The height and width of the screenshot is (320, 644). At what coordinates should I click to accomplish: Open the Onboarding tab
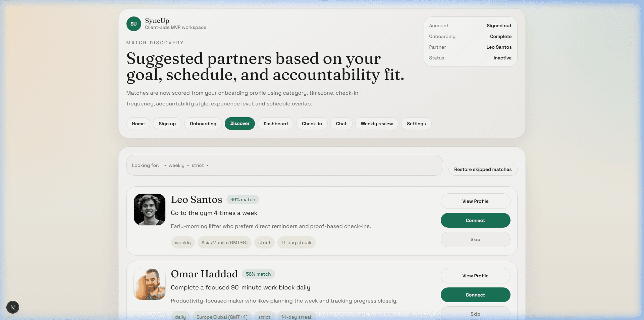click(203, 124)
